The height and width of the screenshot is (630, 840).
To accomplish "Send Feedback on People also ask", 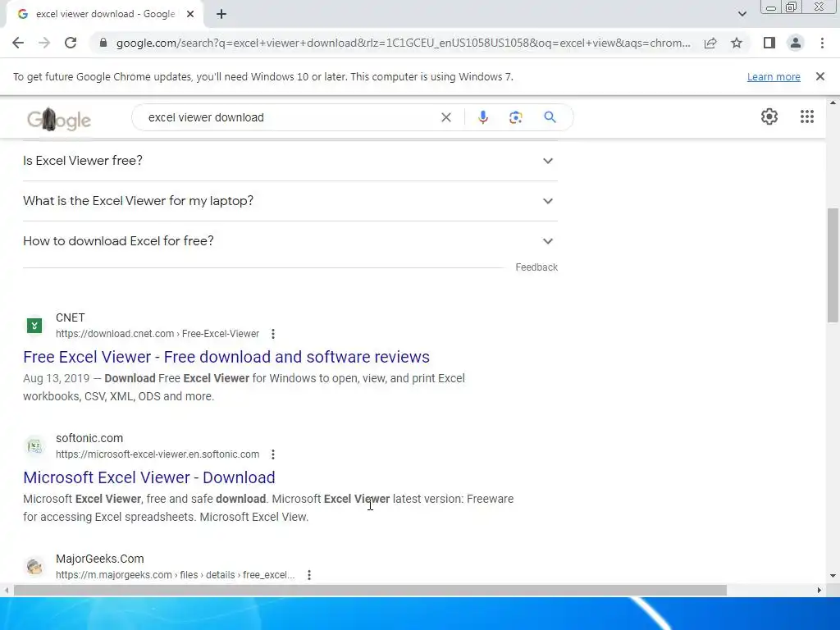I will click(x=536, y=267).
